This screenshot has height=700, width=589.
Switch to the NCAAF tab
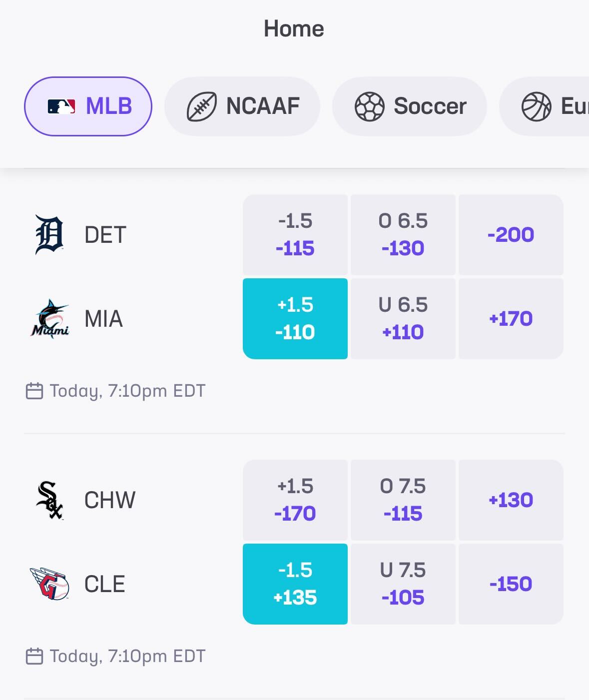point(242,106)
